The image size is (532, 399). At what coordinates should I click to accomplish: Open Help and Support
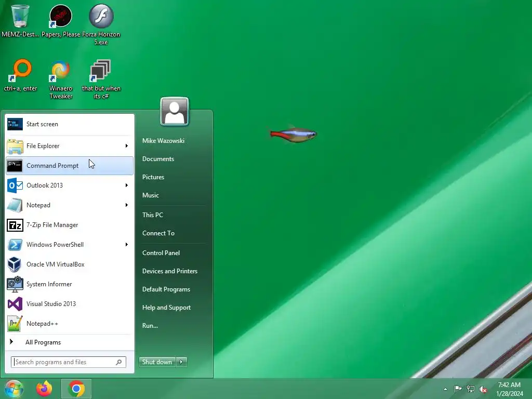pos(167,308)
